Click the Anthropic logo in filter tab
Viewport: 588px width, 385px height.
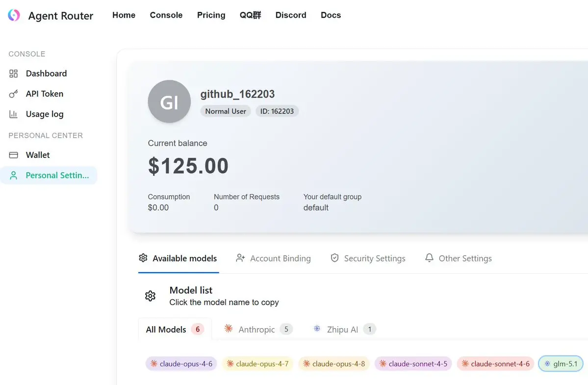click(229, 329)
